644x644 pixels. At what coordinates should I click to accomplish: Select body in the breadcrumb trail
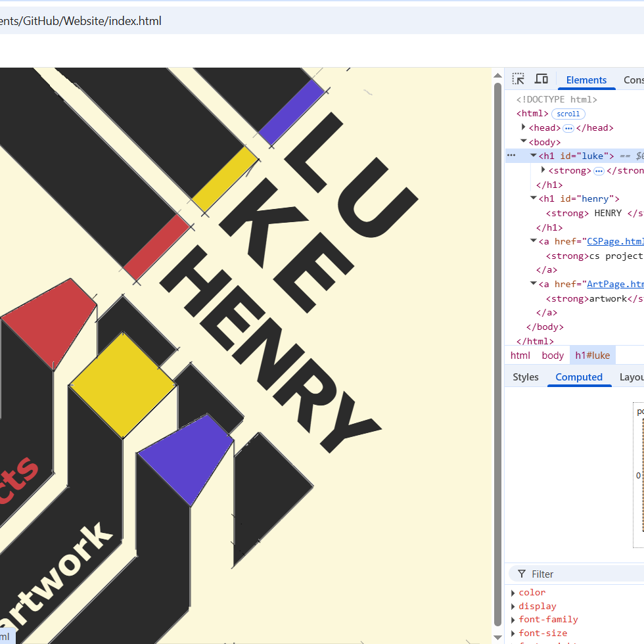pyautogui.click(x=553, y=356)
